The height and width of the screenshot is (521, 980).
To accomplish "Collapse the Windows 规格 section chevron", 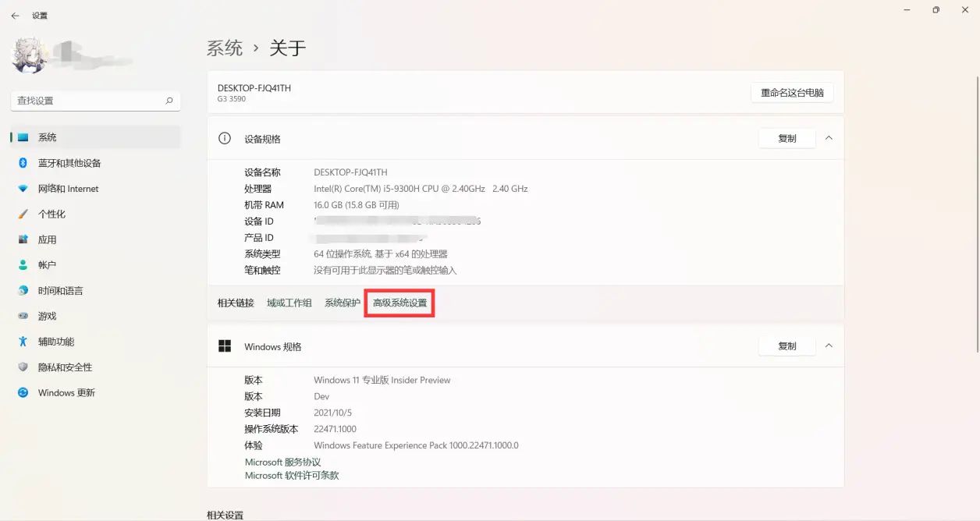I will (829, 346).
